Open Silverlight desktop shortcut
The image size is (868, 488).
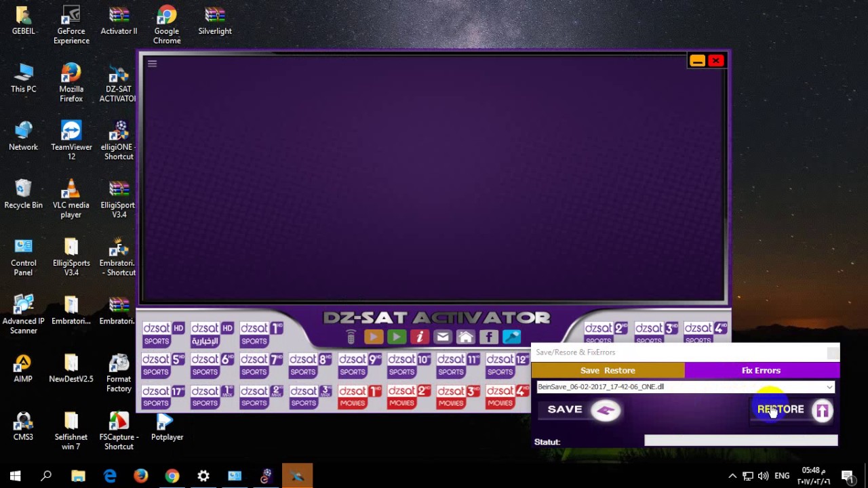point(215,20)
